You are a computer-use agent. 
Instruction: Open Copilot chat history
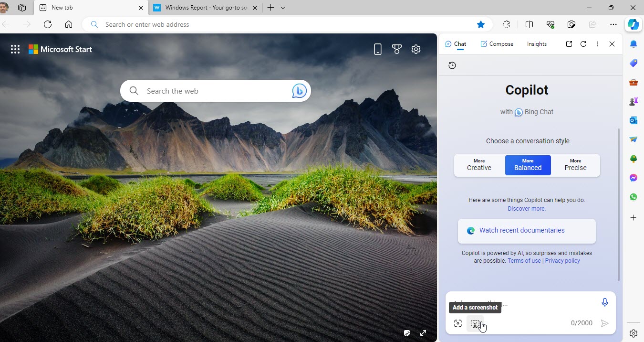coord(452,65)
